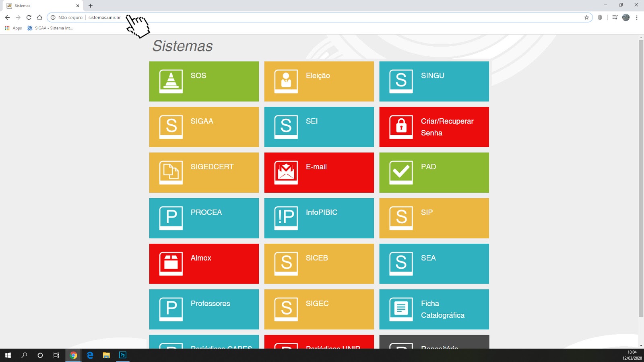Click the Professores letter P icon

pos(171,309)
